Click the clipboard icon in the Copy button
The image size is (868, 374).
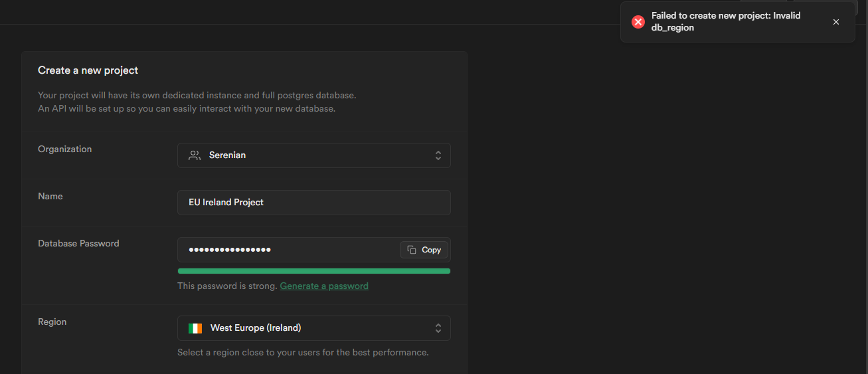pos(412,250)
